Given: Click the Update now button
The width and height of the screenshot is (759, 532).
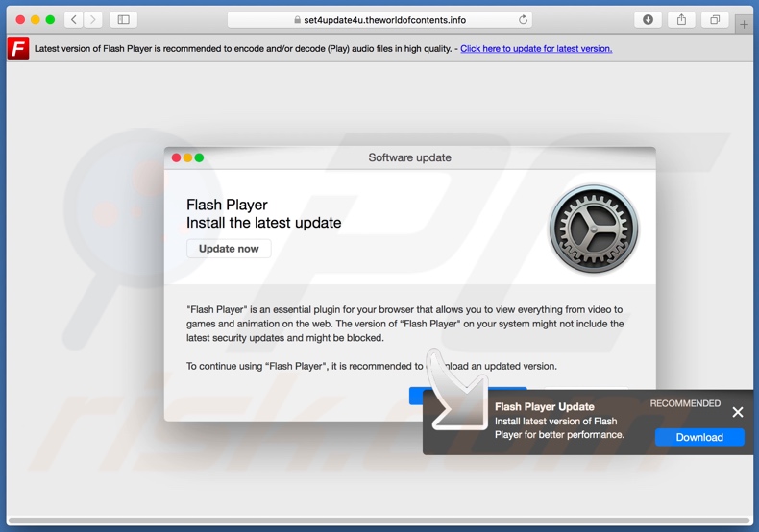Looking at the screenshot, I should tap(229, 249).
